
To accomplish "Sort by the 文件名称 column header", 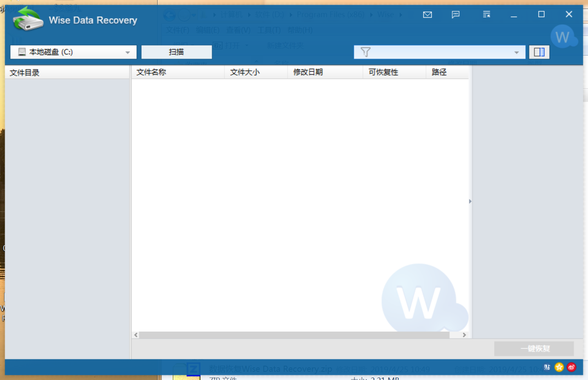I will tap(178, 72).
